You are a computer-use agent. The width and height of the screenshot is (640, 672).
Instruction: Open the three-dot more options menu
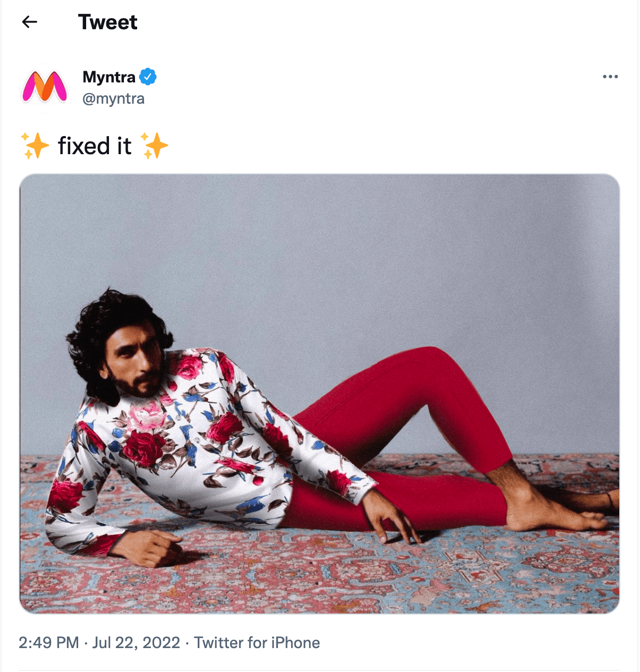point(610,77)
